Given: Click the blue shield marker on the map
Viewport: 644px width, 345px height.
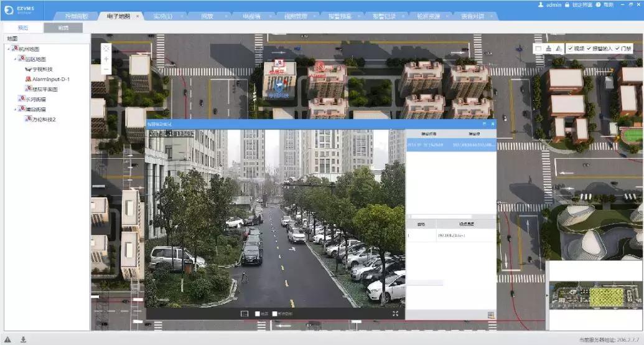Looking at the screenshot, I should pos(279,87).
